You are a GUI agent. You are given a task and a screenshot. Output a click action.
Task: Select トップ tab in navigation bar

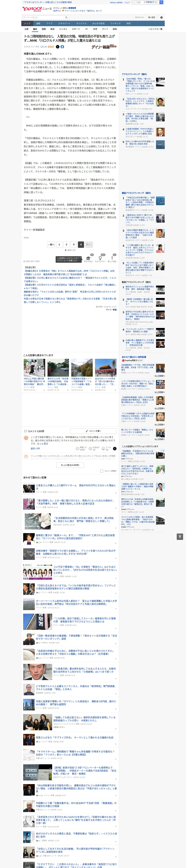pos(27,24)
